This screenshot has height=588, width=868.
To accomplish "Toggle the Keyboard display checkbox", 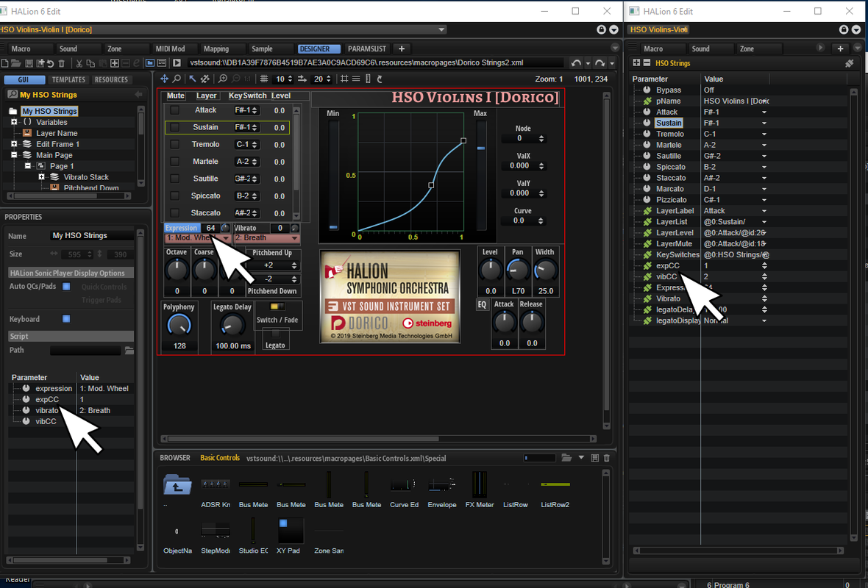I will [x=66, y=319].
